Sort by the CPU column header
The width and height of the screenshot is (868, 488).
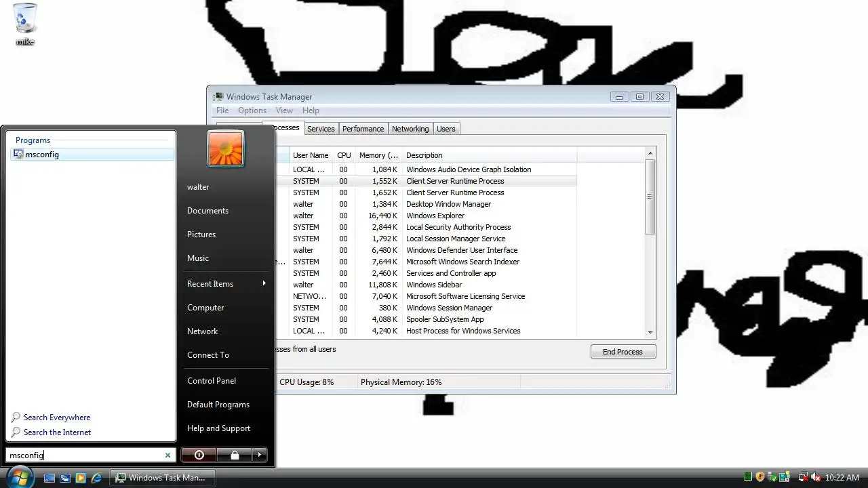pos(344,155)
